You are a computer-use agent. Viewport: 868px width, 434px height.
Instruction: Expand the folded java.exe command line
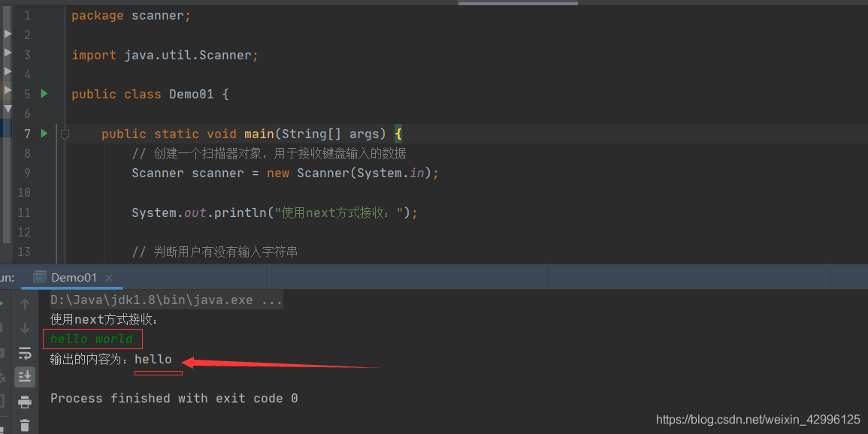[166, 300]
